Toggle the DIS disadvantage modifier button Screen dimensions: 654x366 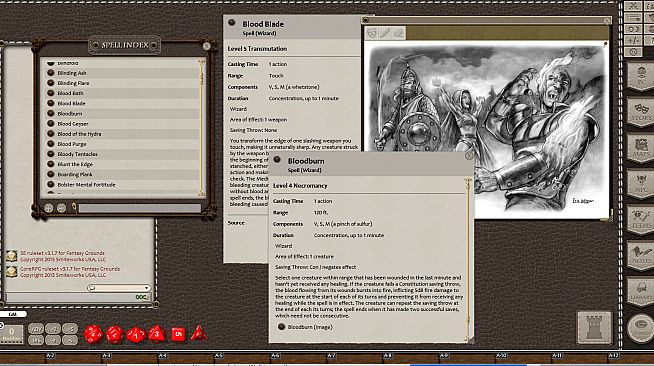36,340
